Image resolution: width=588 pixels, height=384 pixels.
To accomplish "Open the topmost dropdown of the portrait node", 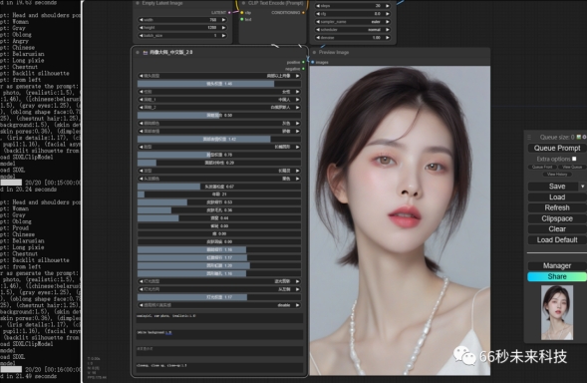I will pos(219,76).
